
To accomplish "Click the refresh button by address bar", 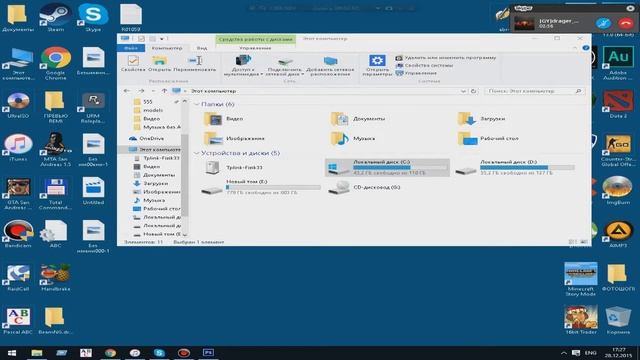I will (x=473, y=91).
